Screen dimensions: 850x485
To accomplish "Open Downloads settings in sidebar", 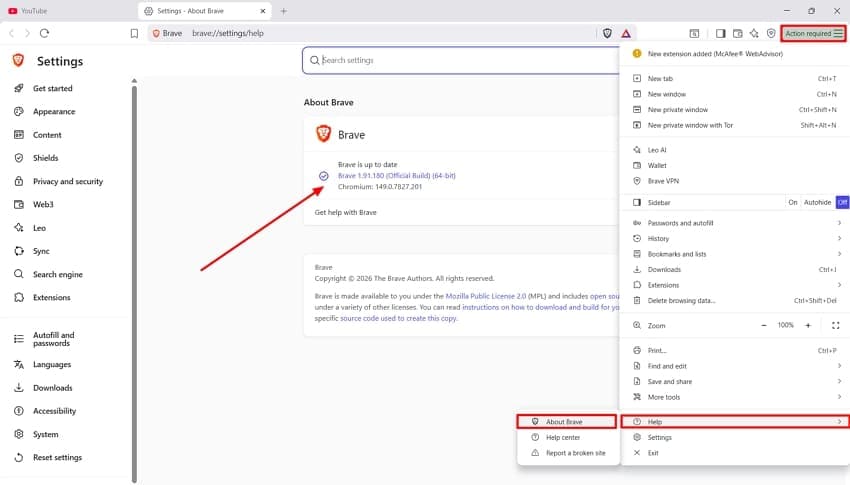I will point(52,388).
